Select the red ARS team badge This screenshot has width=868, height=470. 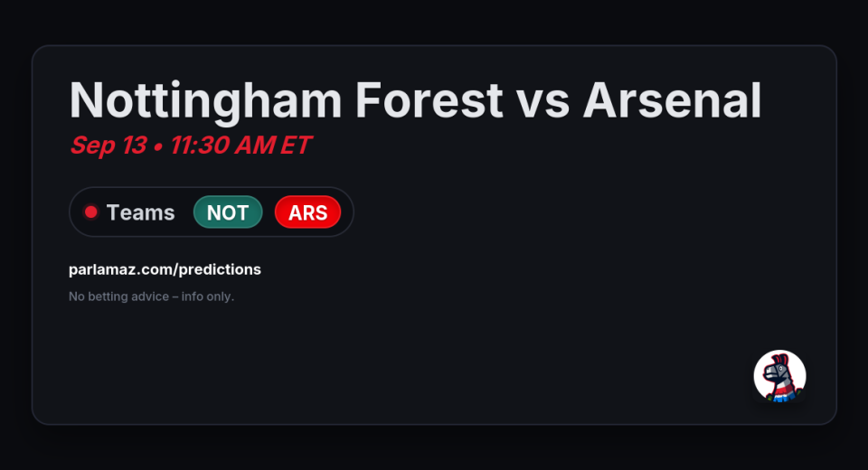click(307, 212)
